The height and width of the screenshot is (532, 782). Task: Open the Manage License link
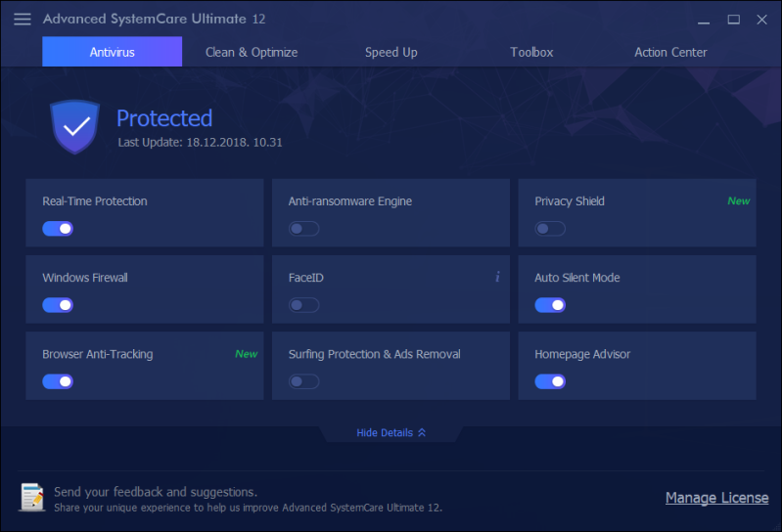[716, 498]
